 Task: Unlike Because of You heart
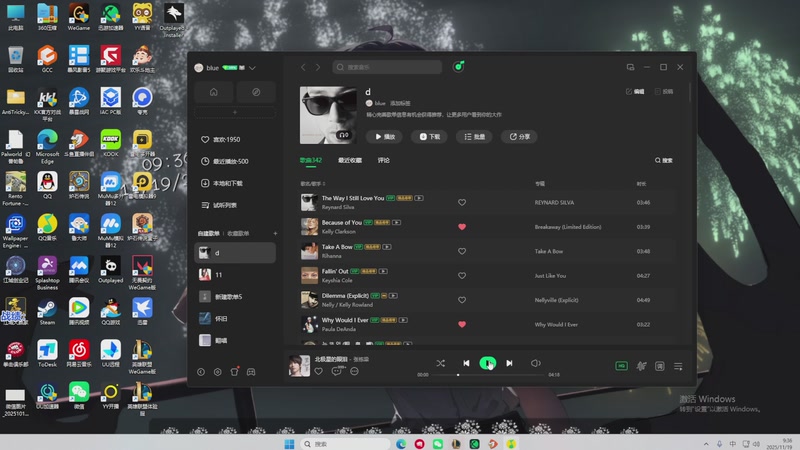[462, 227]
